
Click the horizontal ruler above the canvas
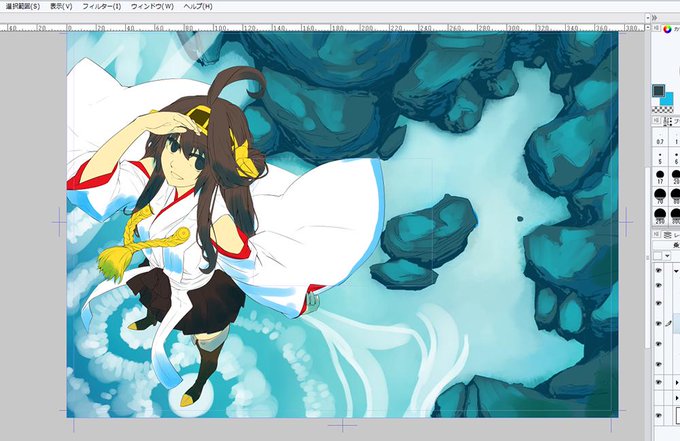point(322,27)
